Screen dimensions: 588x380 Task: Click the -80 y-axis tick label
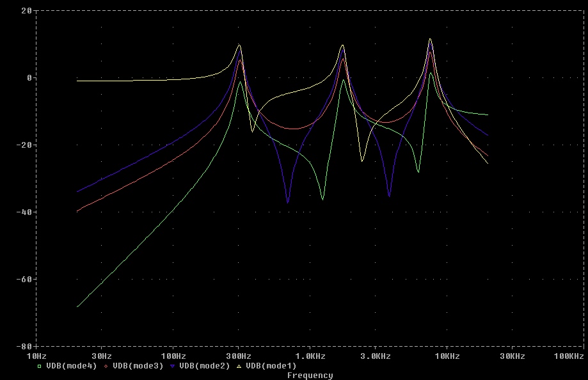pyautogui.click(x=24, y=346)
